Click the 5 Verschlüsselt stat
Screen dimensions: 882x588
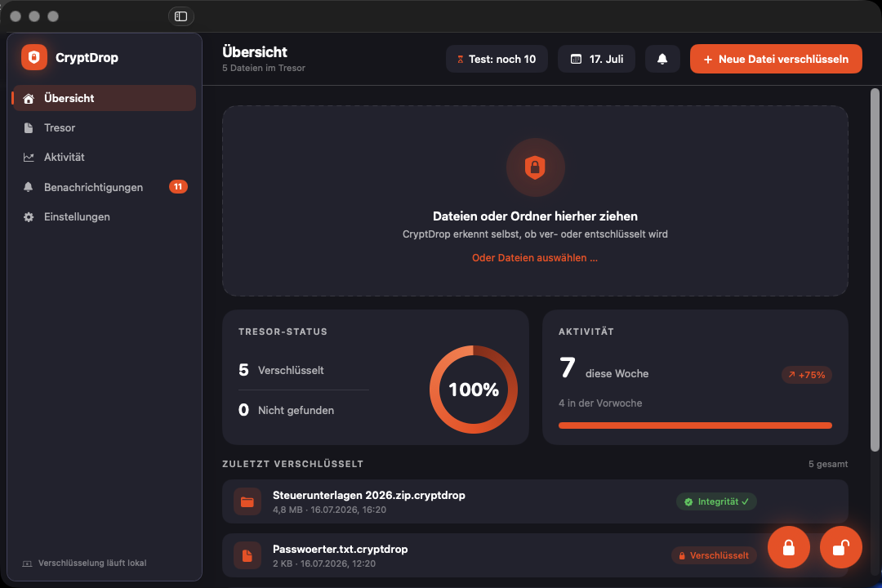pyautogui.click(x=281, y=370)
